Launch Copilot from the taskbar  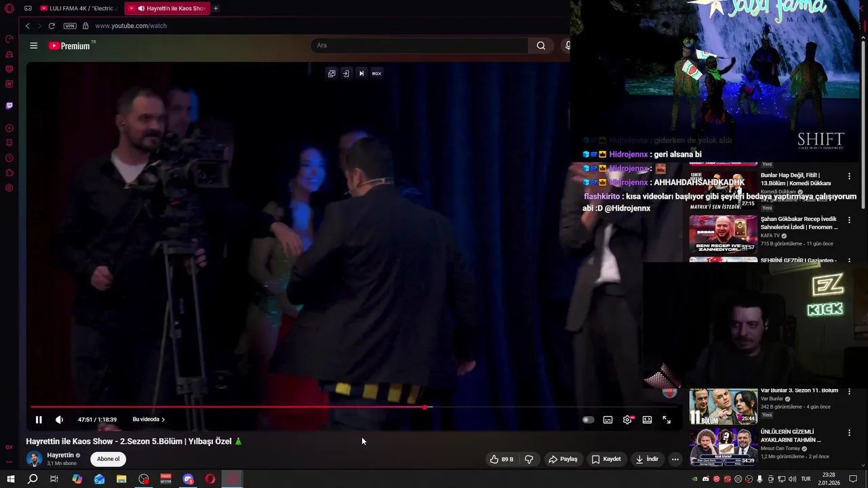[x=77, y=479]
